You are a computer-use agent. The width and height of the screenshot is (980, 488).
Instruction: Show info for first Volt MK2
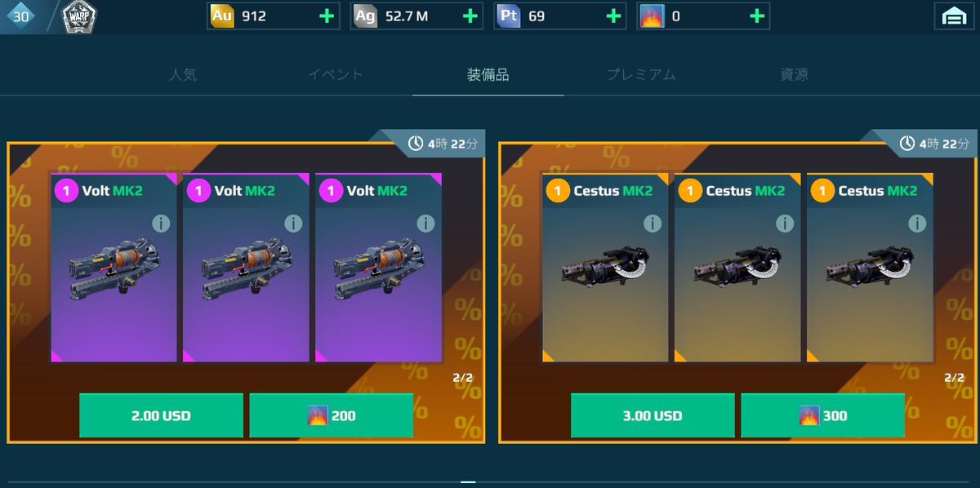[161, 223]
